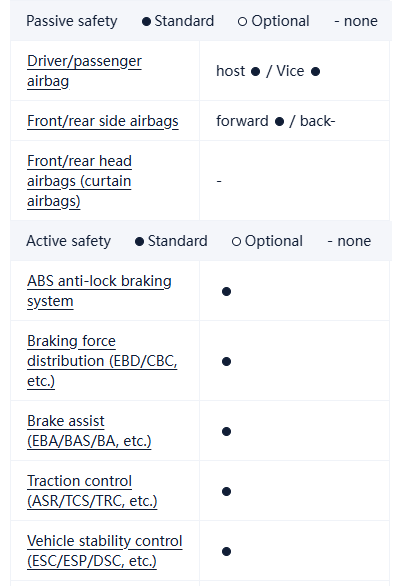This screenshot has width=408, height=586.
Task: Click the standard dot for Braking force distribution
Action: (x=226, y=361)
